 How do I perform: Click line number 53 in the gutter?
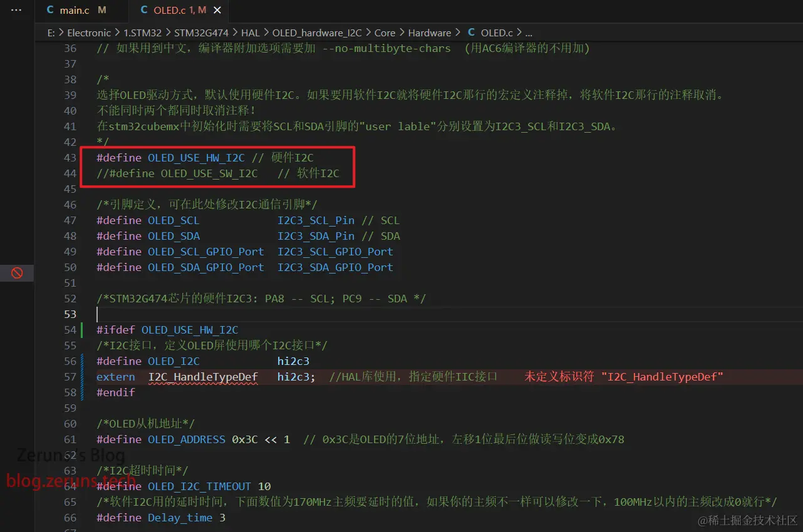pos(70,314)
